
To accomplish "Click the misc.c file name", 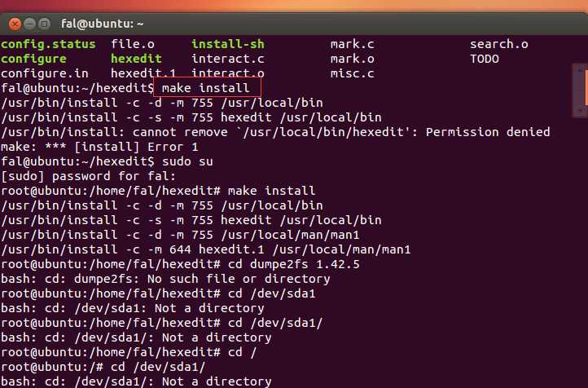I will [353, 73].
